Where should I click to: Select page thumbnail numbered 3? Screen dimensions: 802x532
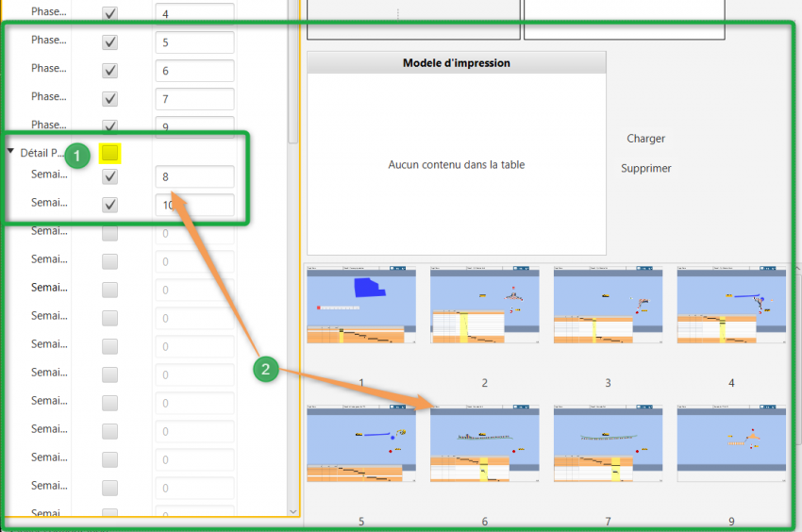coord(608,305)
